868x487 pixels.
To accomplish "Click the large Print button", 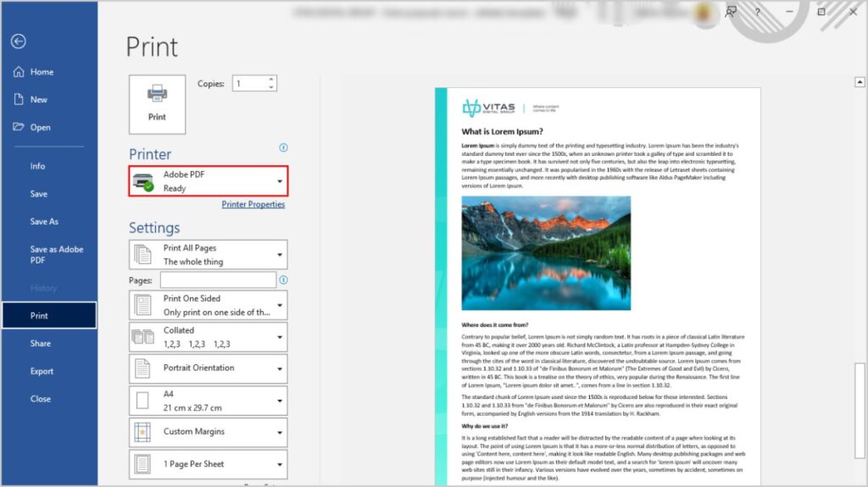I will coord(157,104).
